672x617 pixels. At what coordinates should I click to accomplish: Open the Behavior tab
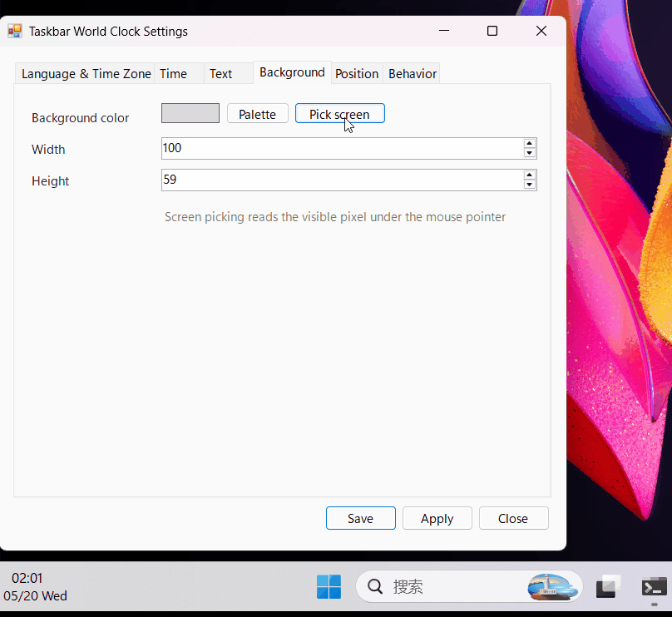(x=412, y=74)
